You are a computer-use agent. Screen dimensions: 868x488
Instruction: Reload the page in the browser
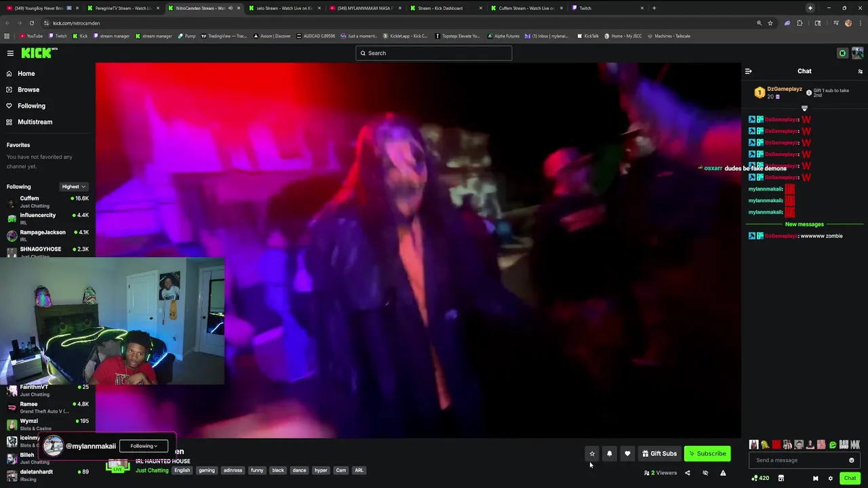31,23
